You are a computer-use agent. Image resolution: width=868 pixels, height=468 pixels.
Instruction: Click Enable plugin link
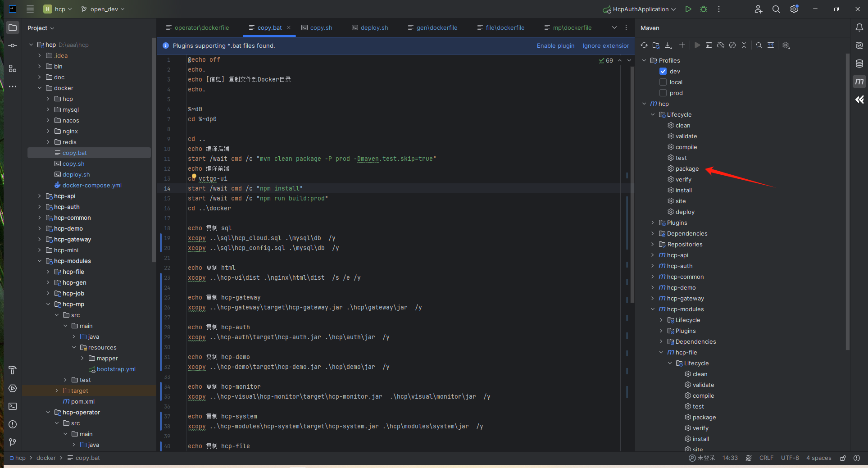555,45
